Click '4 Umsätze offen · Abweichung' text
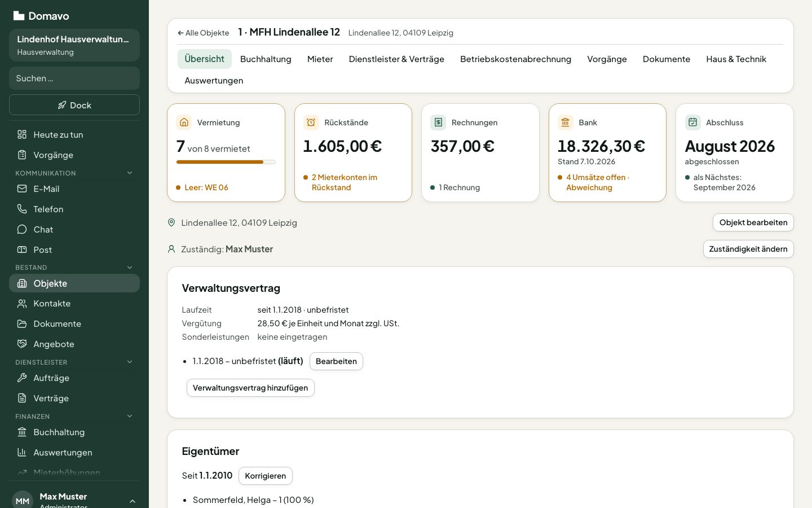Viewport: 812px width, 508px height. [598, 182]
